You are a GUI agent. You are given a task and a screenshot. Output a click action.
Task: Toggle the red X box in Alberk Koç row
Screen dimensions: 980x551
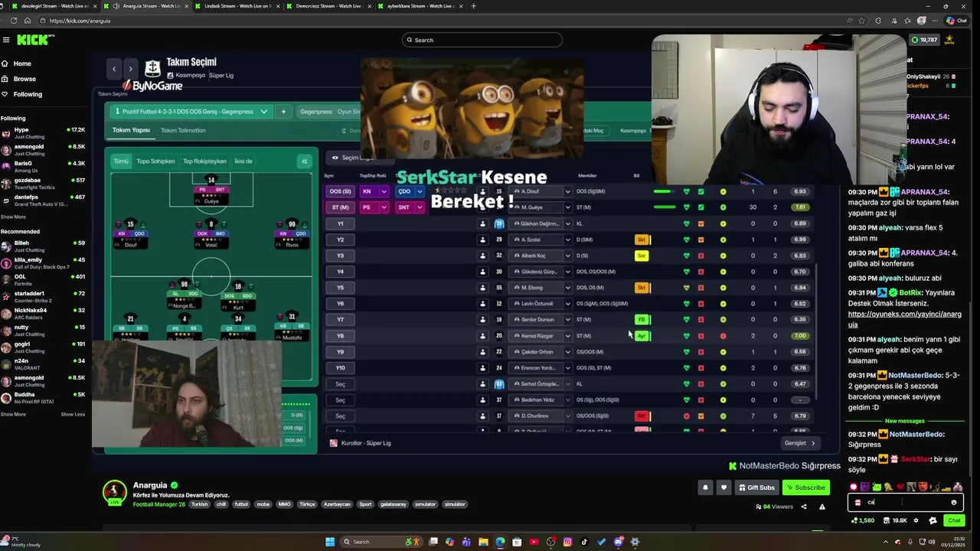(701, 256)
